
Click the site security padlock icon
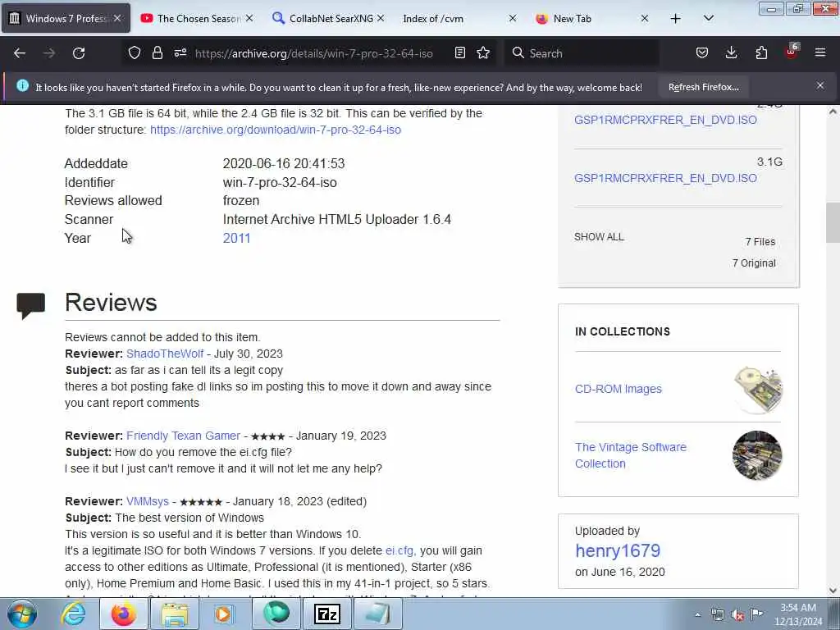pyautogui.click(x=157, y=52)
